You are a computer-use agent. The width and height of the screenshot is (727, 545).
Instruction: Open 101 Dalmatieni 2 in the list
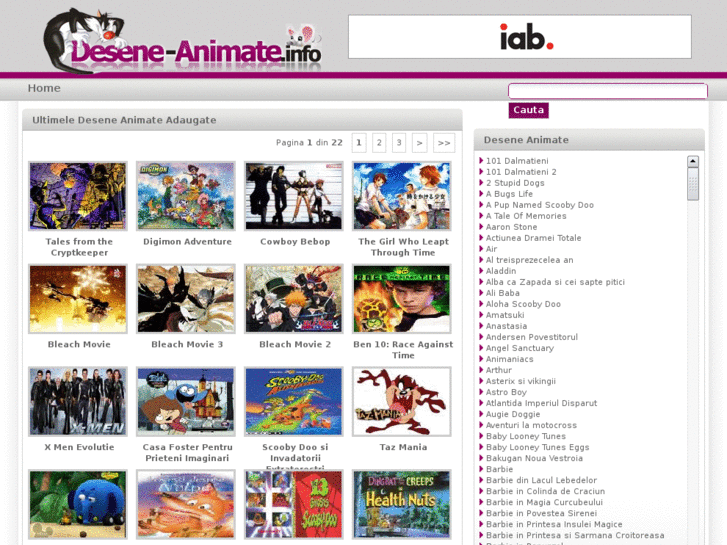(x=521, y=172)
